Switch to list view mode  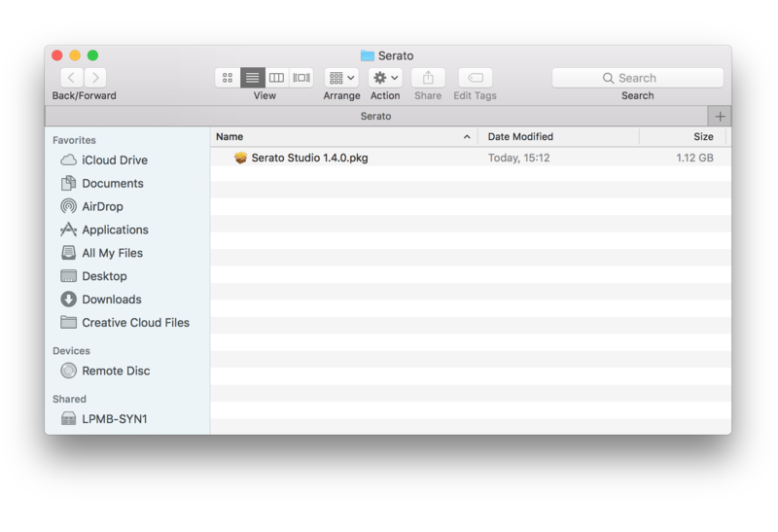(x=253, y=78)
